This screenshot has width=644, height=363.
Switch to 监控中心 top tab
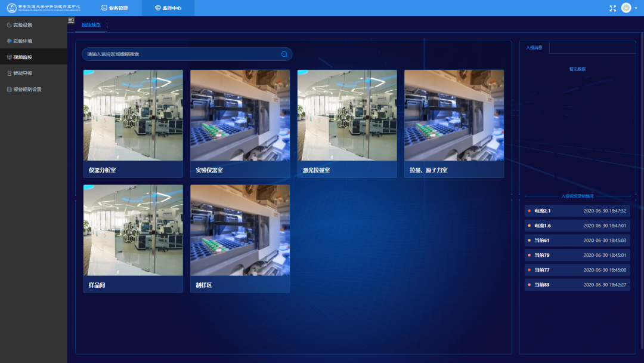click(168, 8)
